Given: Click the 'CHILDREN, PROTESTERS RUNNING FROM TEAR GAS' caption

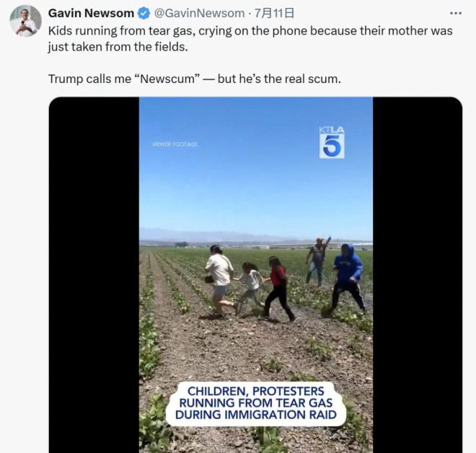Looking at the screenshot, I should pos(255,403).
